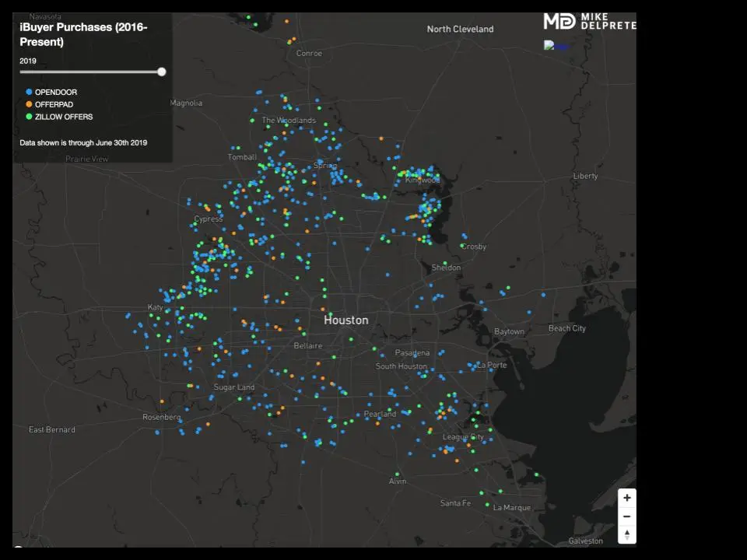Click the Mike DelPrete logo
Screen dimensions: 747x560
(590, 22)
